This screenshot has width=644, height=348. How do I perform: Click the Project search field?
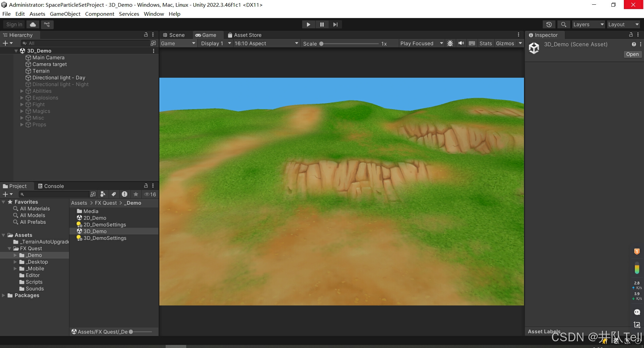(54, 194)
